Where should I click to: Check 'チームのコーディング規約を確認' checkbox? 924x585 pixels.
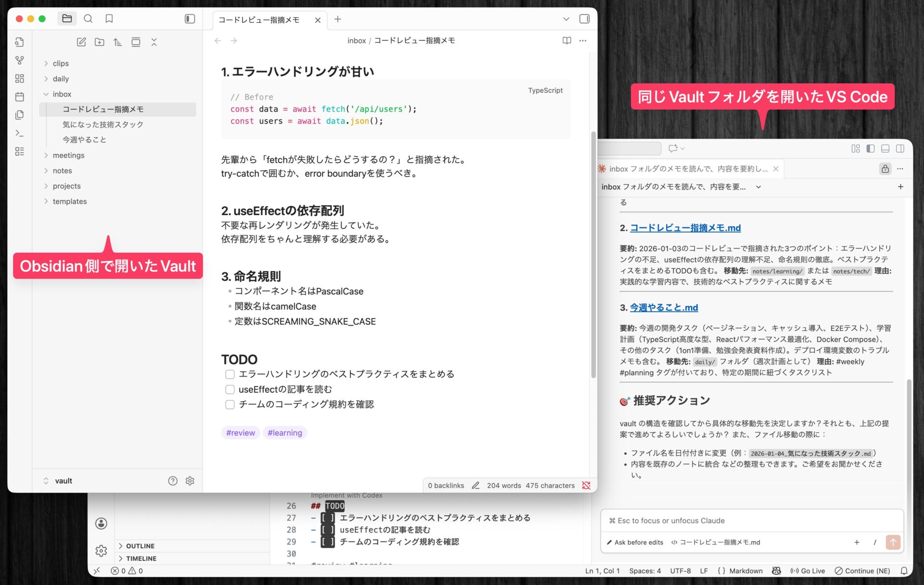[x=230, y=404]
